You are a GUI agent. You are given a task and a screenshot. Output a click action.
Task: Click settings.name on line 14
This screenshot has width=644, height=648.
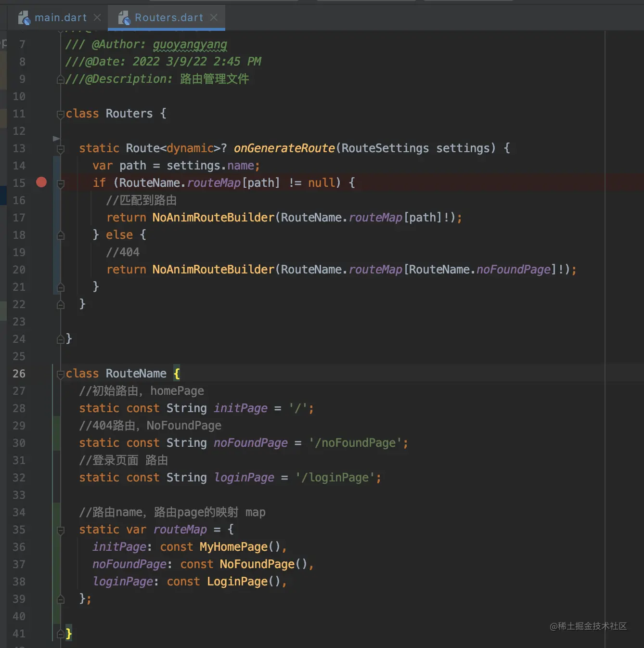pyautogui.click(x=210, y=166)
